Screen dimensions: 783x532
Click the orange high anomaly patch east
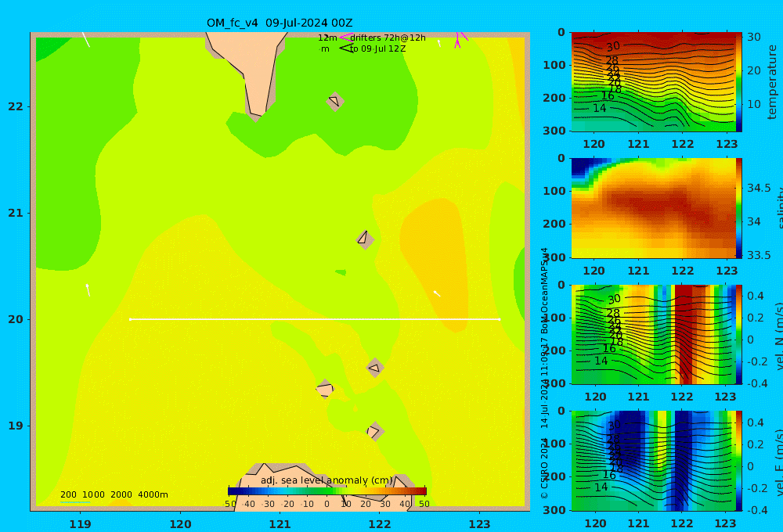tap(435, 264)
